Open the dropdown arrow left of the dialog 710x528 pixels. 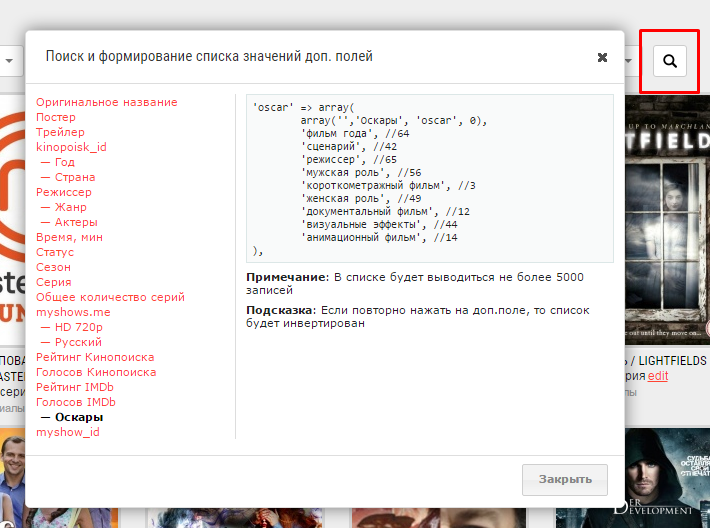tap(9, 61)
